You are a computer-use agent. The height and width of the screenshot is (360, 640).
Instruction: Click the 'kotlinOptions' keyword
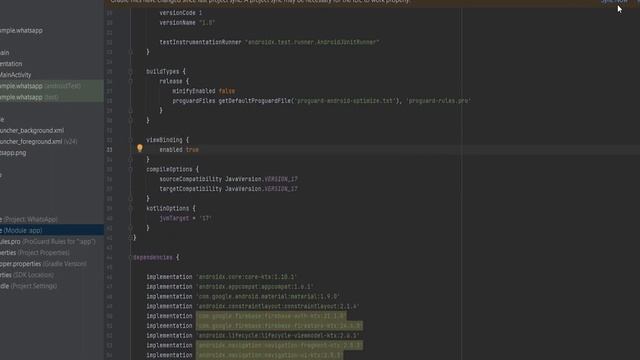(167, 209)
